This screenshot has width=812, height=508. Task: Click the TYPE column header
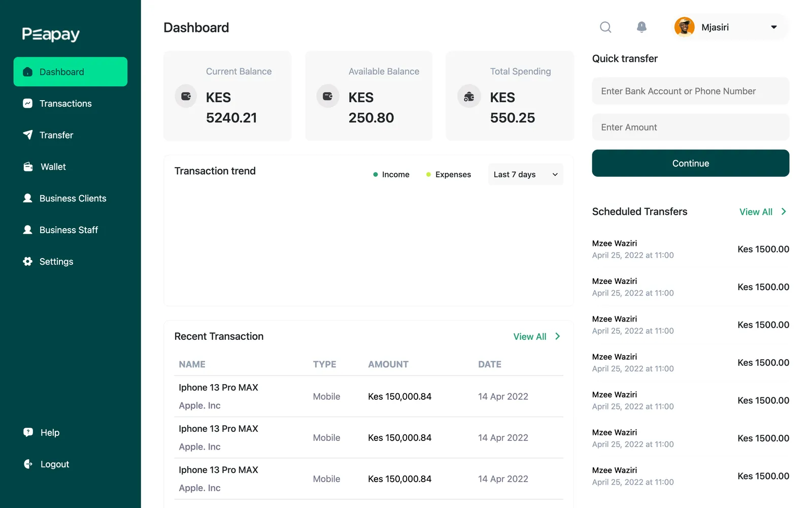pos(325,364)
